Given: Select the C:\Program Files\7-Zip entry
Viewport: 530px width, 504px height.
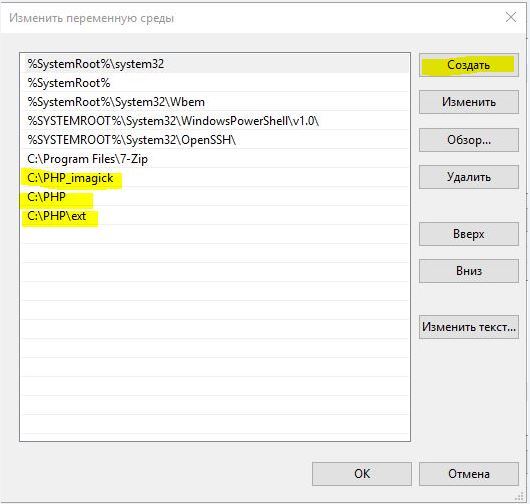Looking at the screenshot, I should pos(216,159).
